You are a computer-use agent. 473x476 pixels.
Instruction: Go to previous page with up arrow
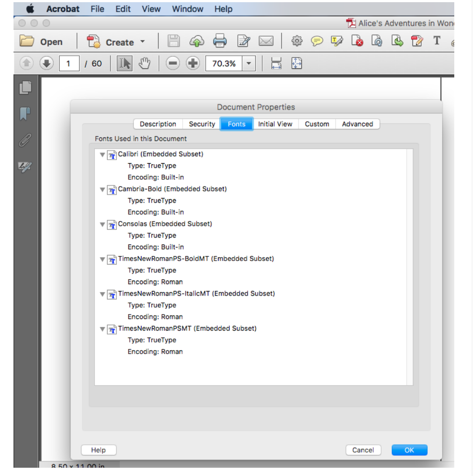27,64
